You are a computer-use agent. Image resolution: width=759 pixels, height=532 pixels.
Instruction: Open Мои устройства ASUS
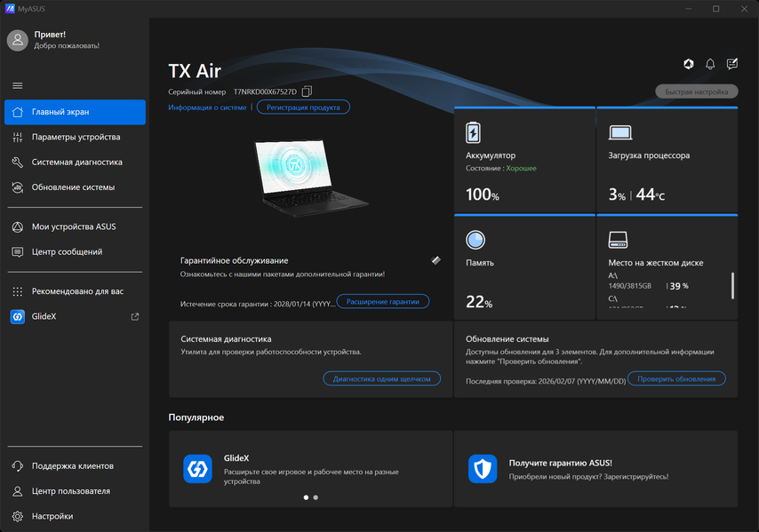tap(75, 226)
